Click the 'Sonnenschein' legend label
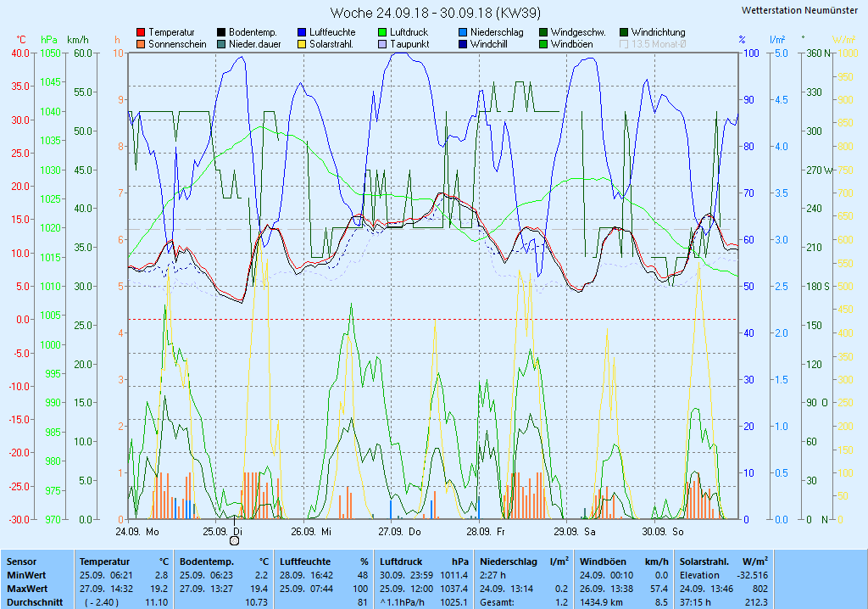868x609 pixels. (177, 44)
